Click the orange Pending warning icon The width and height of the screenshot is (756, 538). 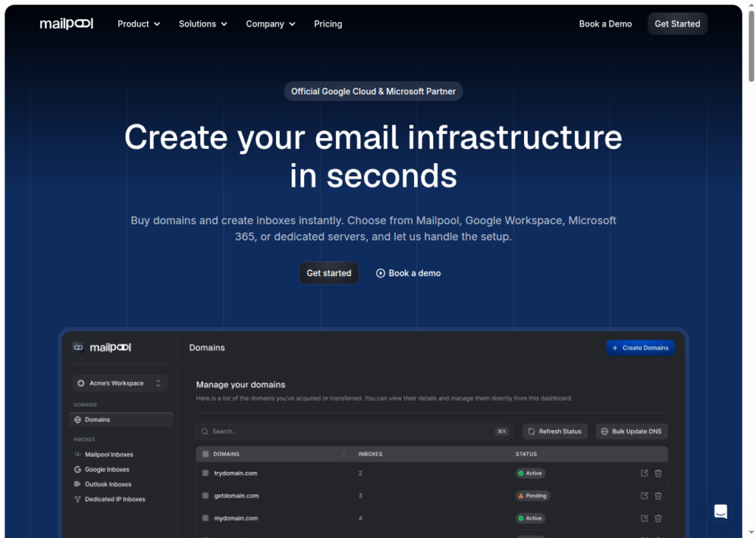pyautogui.click(x=520, y=496)
